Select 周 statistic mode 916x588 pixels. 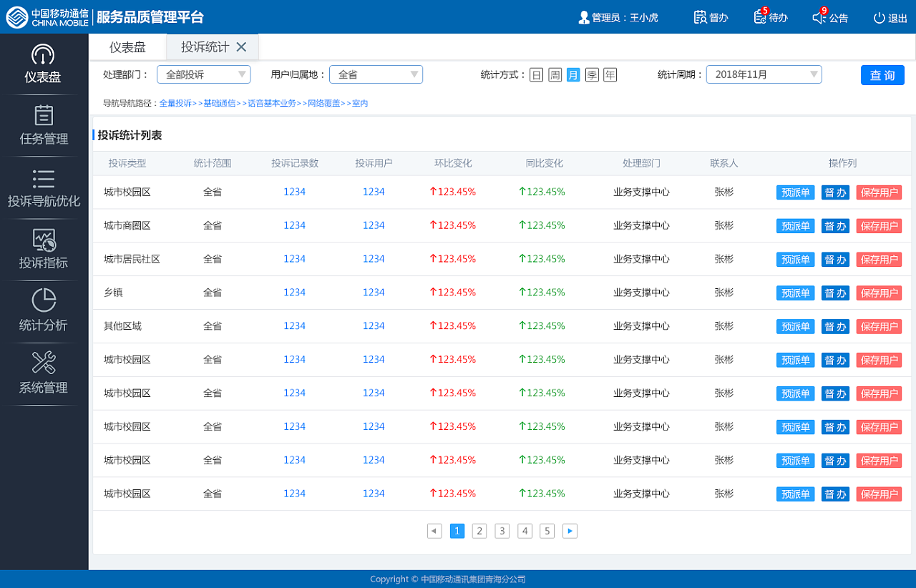(555, 75)
